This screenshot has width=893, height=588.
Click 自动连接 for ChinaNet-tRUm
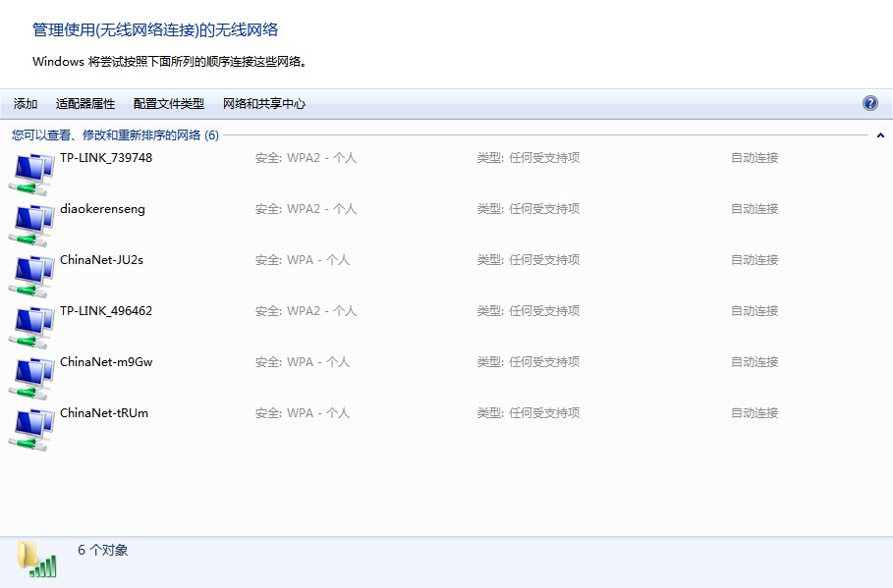click(754, 412)
